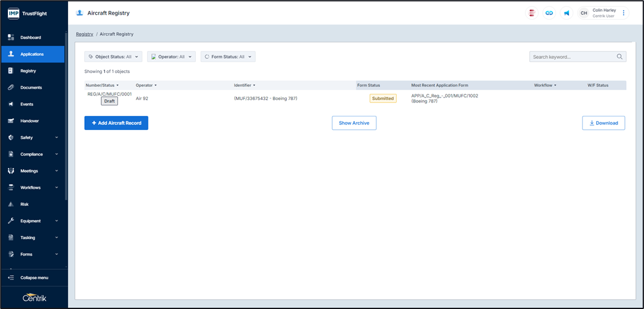Open Dashboard from the sidebar

click(30, 37)
